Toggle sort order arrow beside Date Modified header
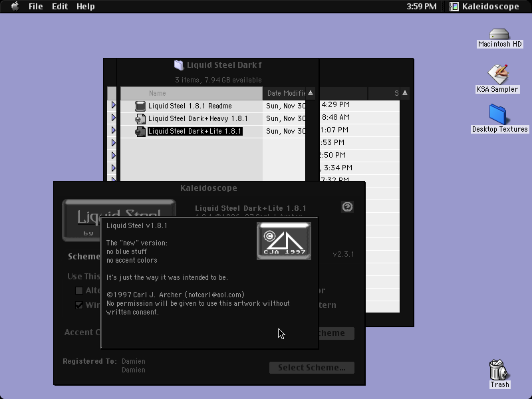The image size is (532, 399). 310,93
